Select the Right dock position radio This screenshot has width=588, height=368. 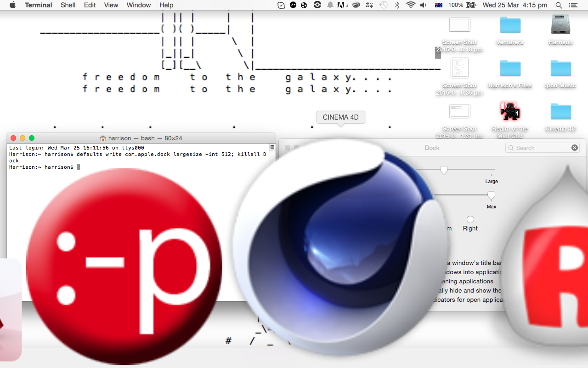470,219
